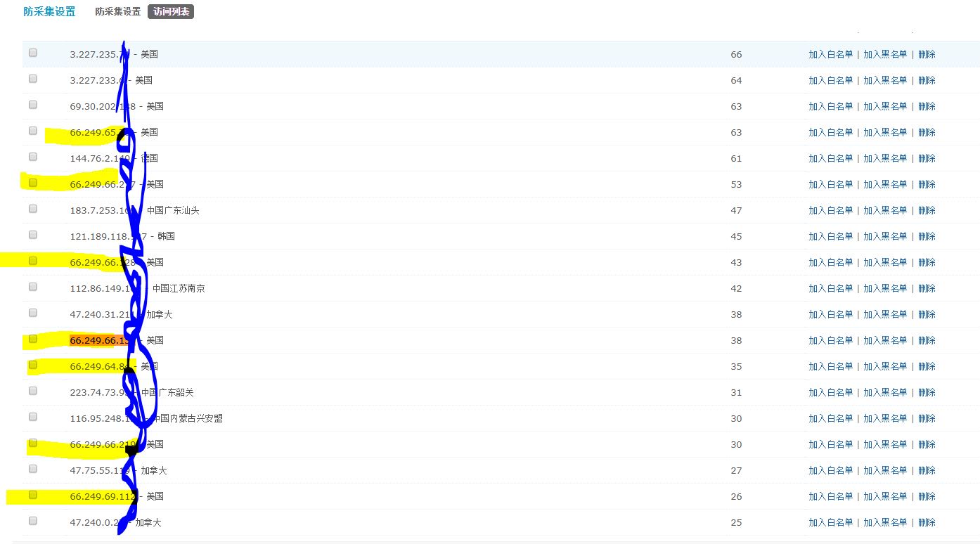Switch to the 防采集设置 tab
This screenshot has width=980, height=544.
[117, 12]
